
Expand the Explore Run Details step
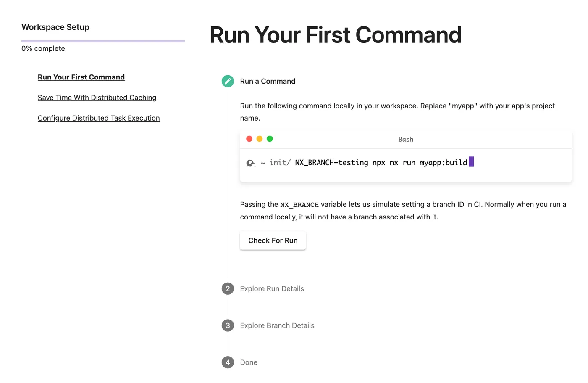(272, 289)
